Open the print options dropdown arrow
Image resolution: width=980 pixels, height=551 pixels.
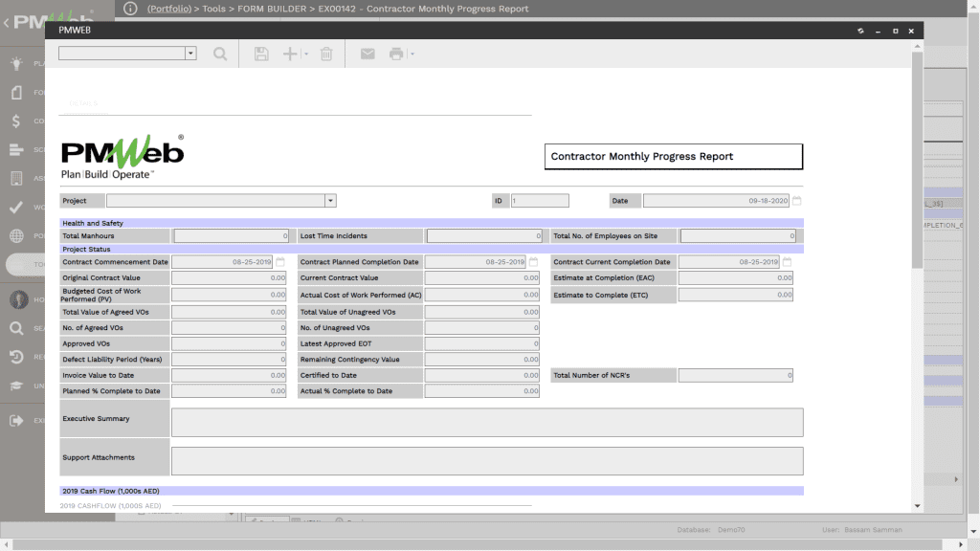[x=412, y=55]
